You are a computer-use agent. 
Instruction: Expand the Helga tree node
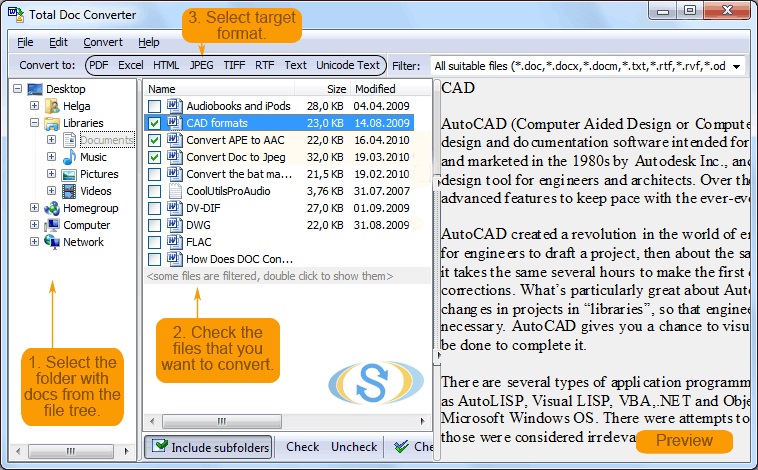point(34,105)
